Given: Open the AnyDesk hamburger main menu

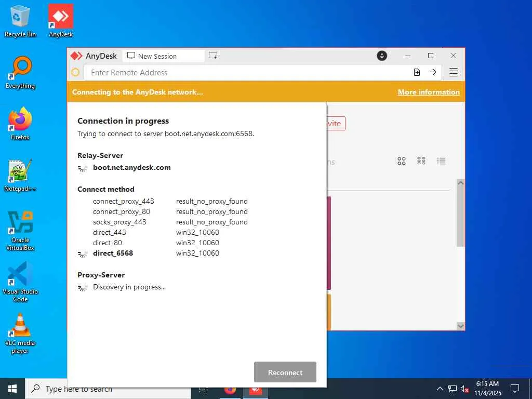Looking at the screenshot, I should (454, 72).
